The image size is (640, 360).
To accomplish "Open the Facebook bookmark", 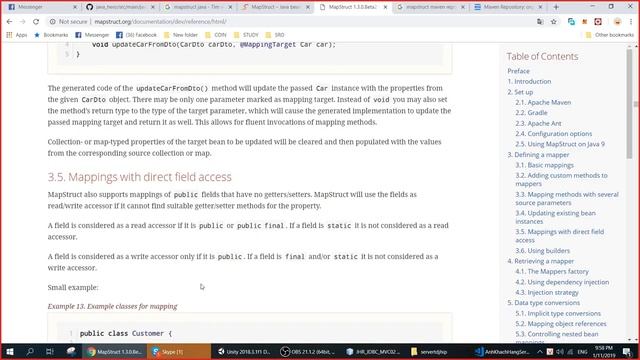I will 136,35.
